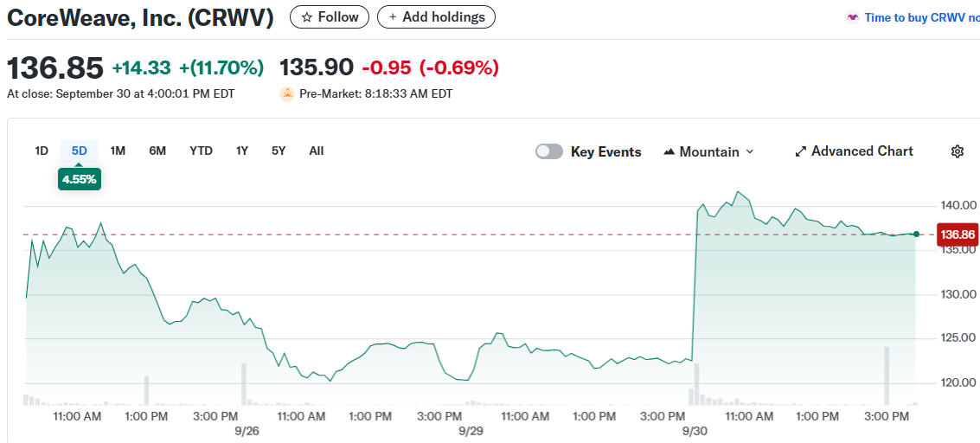Show All time price history
This screenshot has width=980, height=443.
317,151
